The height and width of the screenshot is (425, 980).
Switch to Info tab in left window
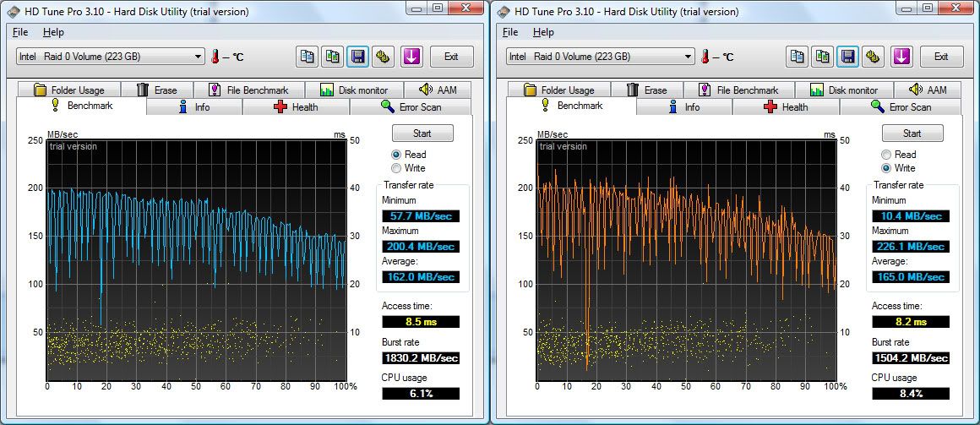click(194, 106)
